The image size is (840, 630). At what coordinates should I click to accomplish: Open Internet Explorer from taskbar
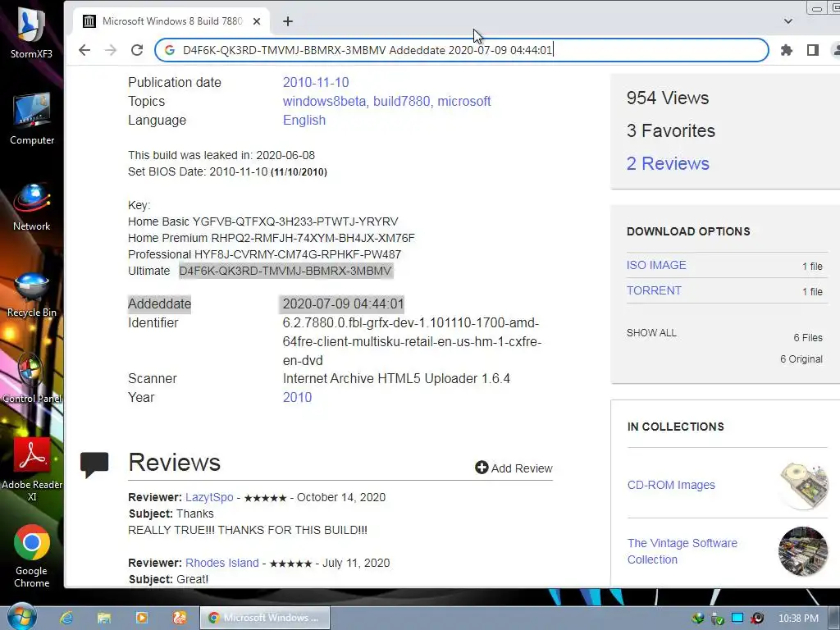[66, 618]
